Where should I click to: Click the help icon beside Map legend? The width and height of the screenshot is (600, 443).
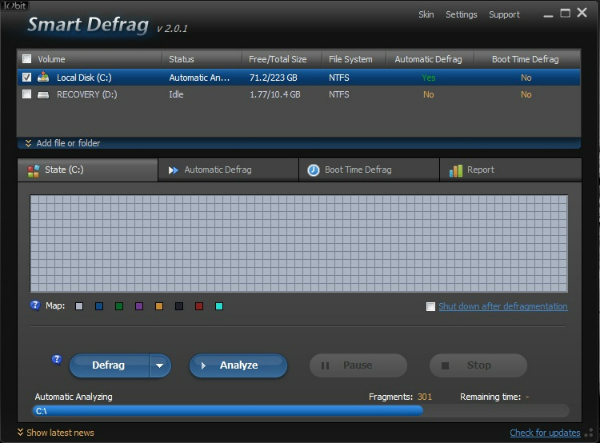point(36,305)
